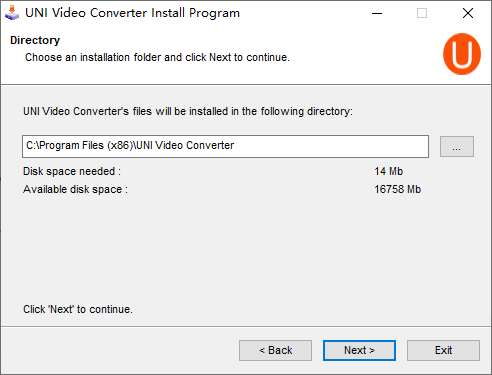Click the orange U logo

pyautogui.click(x=462, y=54)
